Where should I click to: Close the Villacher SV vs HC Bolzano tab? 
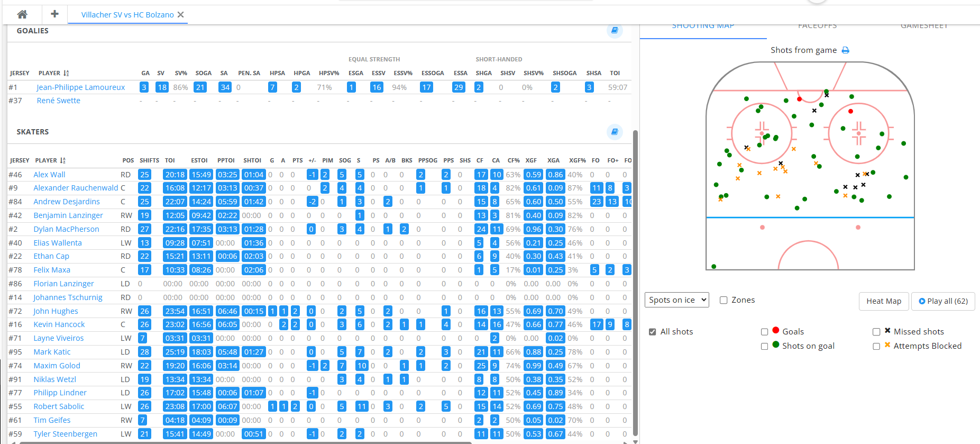tap(181, 15)
